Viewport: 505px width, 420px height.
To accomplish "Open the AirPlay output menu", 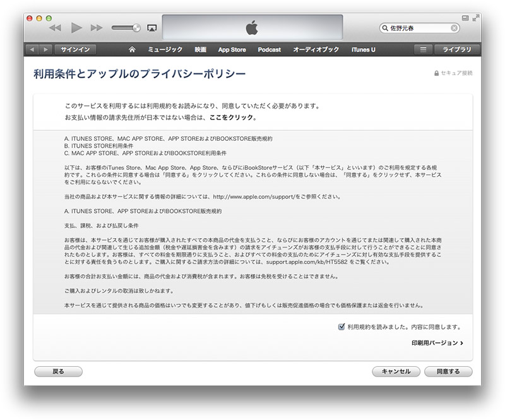I will click(x=151, y=28).
